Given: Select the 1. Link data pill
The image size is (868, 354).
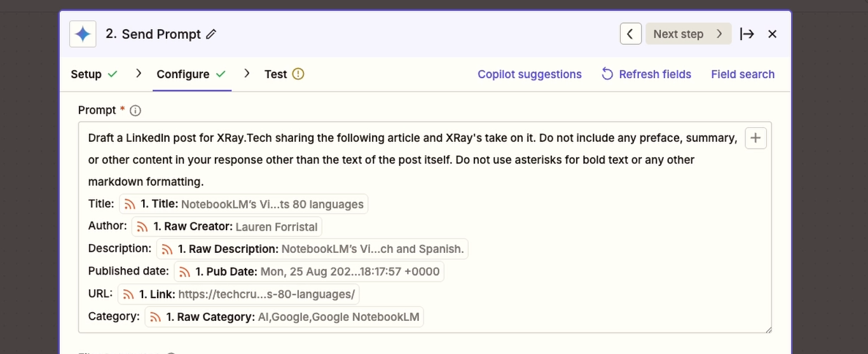Looking at the screenshot, I should pos(238,294).
